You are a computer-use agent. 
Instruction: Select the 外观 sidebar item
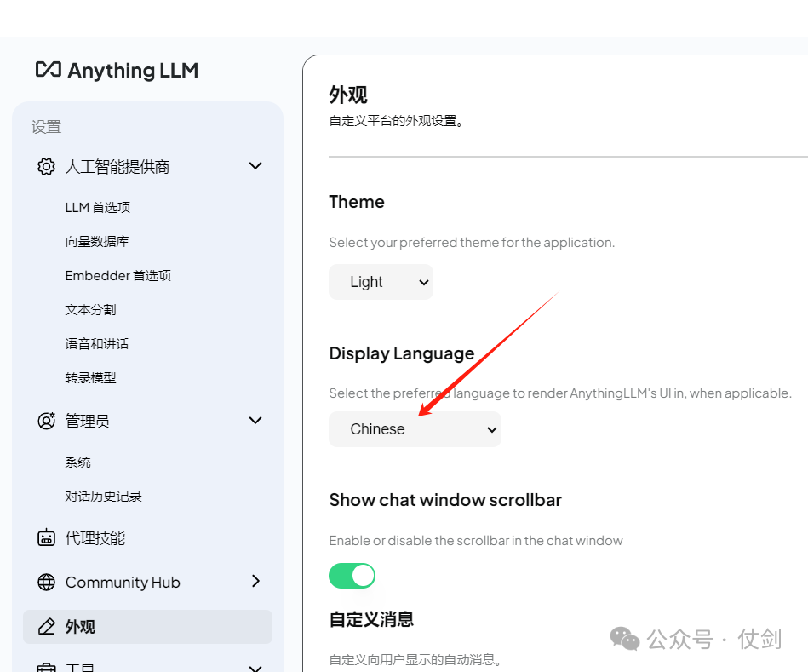click(x=147, y=627)
